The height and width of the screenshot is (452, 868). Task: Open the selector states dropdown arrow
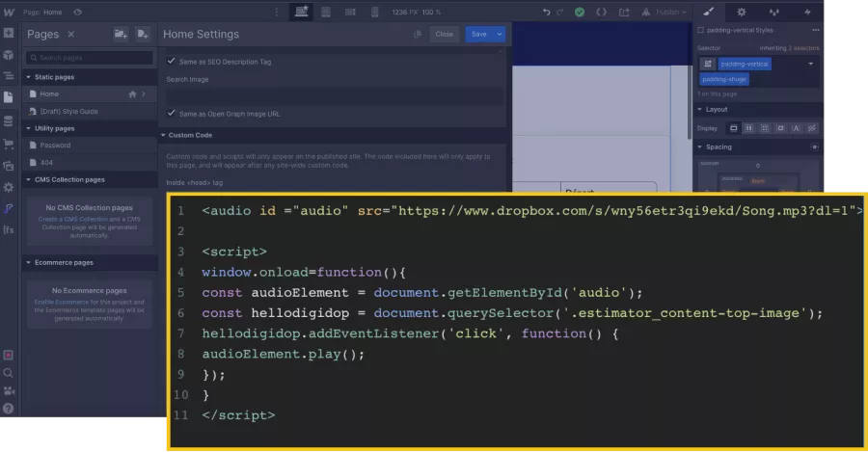[811, 64]
